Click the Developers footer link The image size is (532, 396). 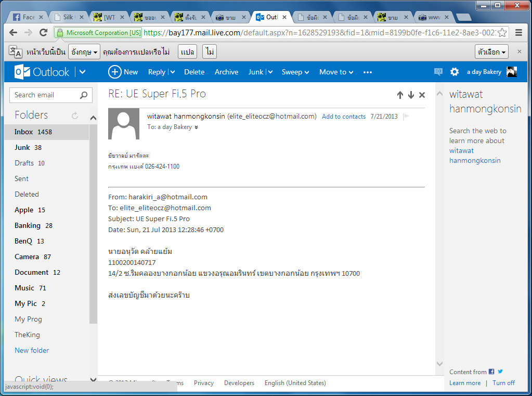tap(239, 383)
